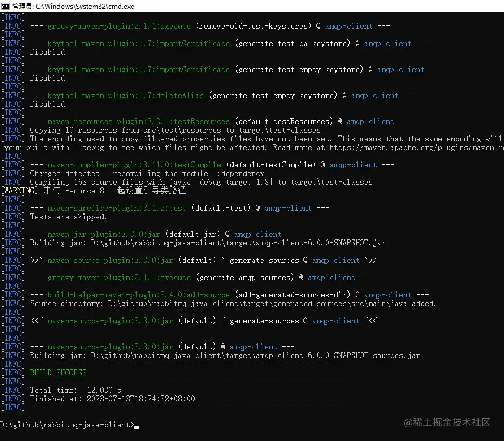Click the green 'BUILD SUCCESS' text

(x=58, y=373)
